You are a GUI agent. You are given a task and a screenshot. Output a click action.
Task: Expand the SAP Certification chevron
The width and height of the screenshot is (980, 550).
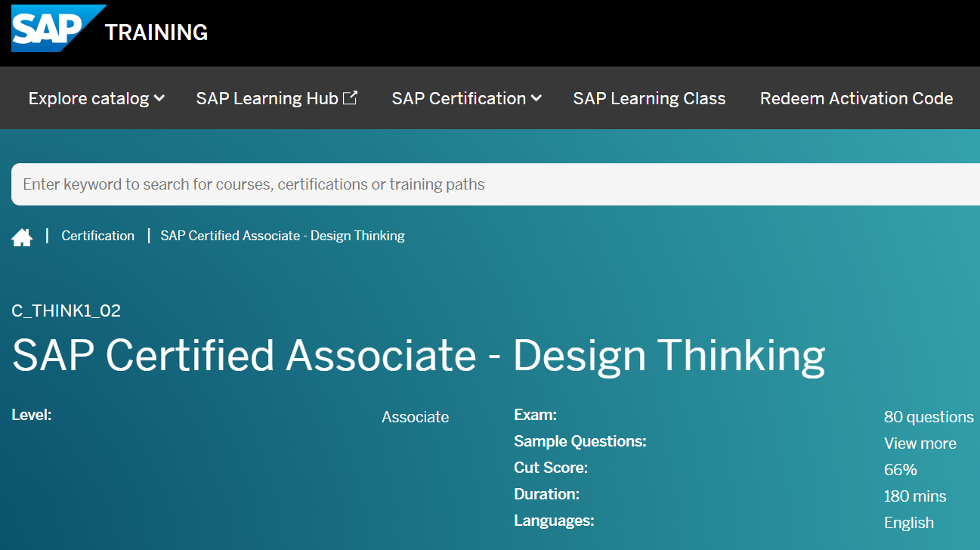(536, 98)
